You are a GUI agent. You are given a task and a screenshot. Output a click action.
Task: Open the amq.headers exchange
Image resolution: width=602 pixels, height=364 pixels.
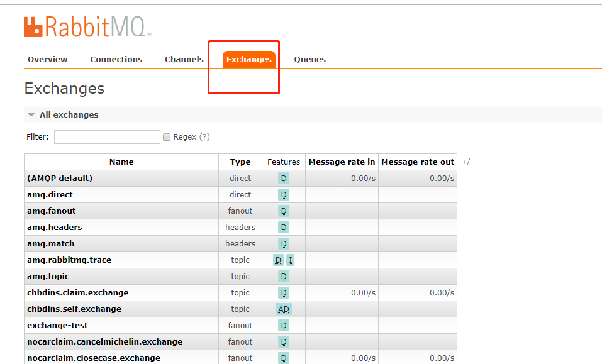pyautogui.click(x=55, y=227)
